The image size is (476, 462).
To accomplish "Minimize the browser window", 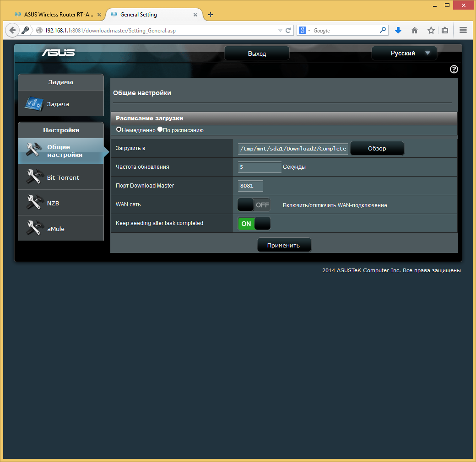I will 435,5.
